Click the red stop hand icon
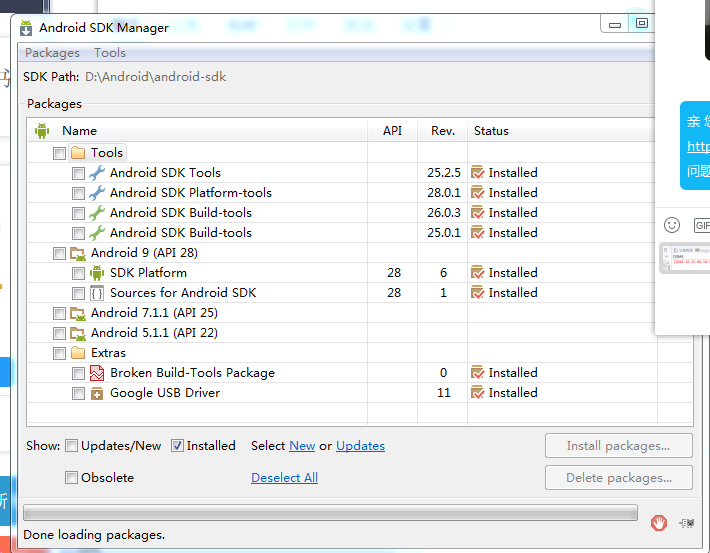This screenshot has height=553, width=710. tap(659, 523)
